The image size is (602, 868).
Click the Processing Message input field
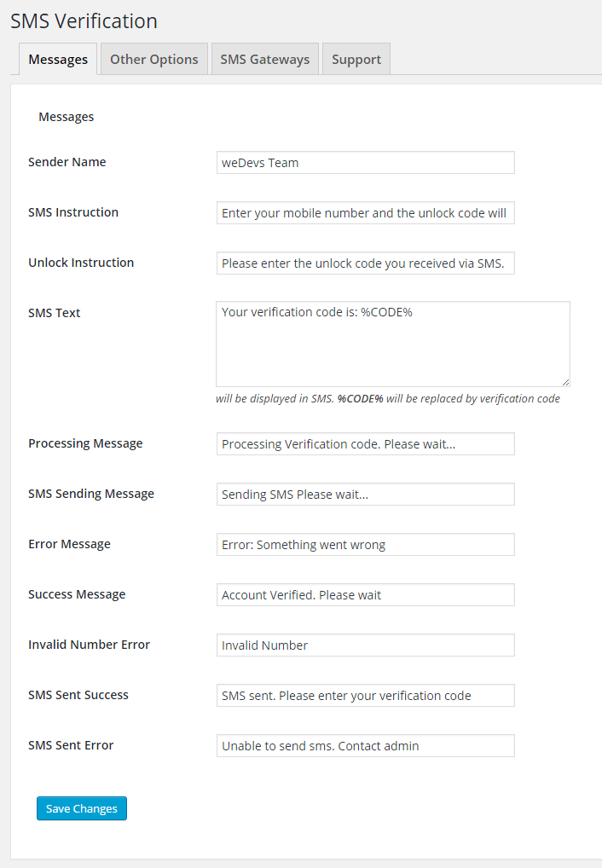click(365, 443)
